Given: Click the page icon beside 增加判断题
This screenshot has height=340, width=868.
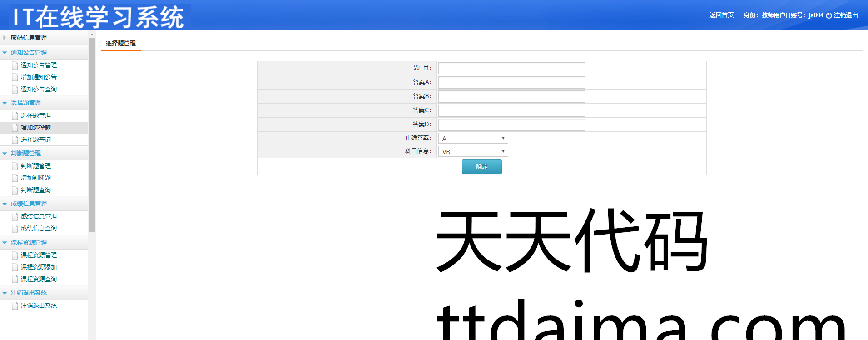Looking at the screenshot, I should (15, 178).
